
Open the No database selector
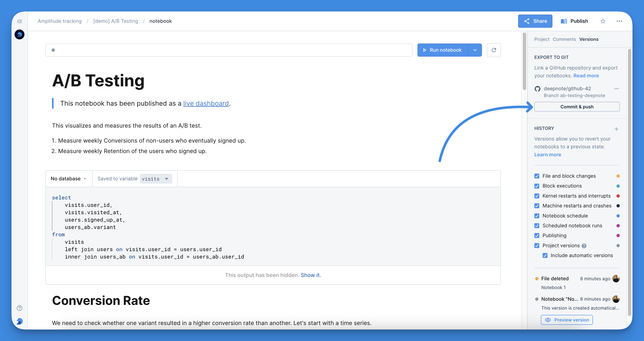[69, 179]
